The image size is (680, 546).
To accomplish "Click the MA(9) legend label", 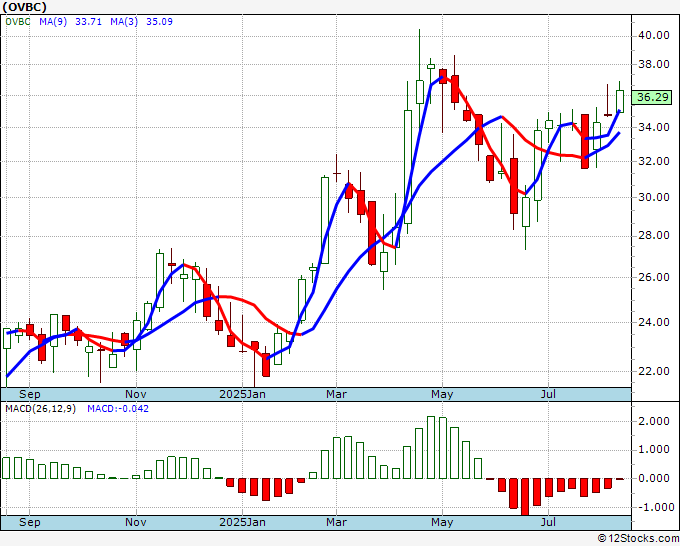I will pyautogui.click(x=53, y=21).
